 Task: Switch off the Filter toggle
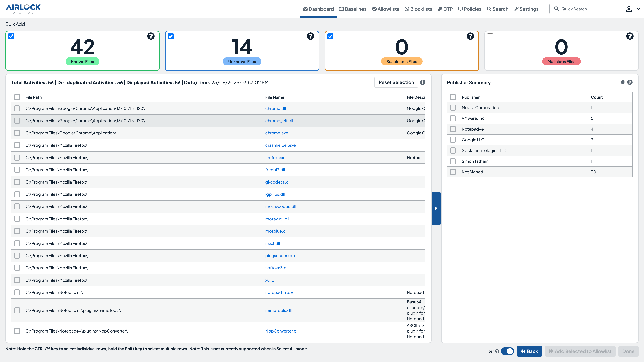click(507, 351)
